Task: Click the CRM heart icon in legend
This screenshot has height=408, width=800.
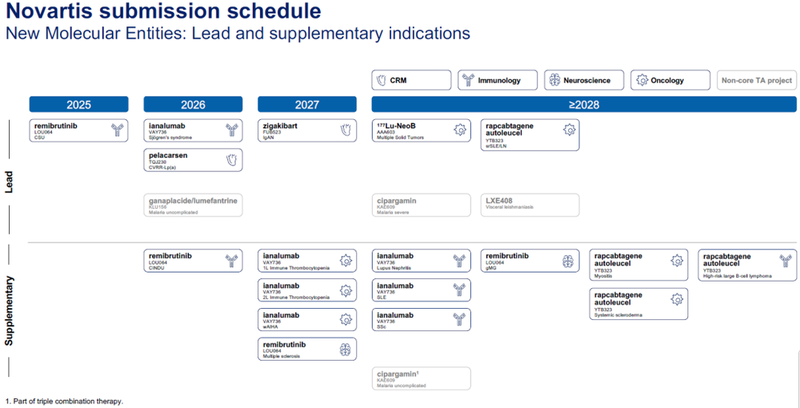Action: [382, 80]
